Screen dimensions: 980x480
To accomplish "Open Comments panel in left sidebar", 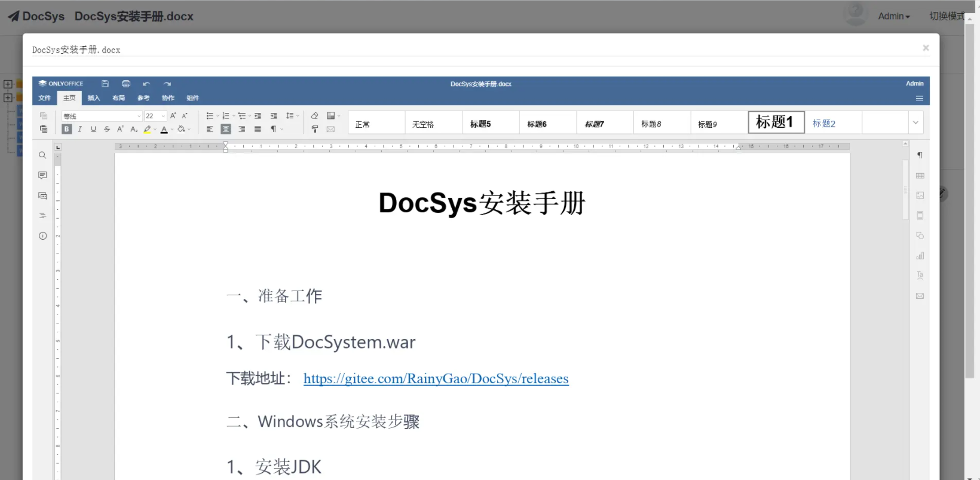I will tap(42, 175).
